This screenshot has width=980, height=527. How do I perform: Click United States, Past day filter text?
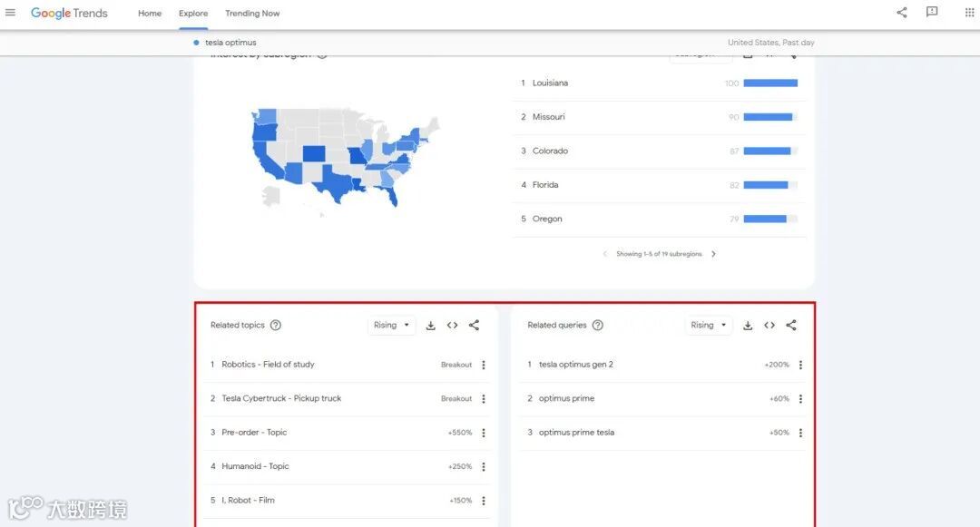770,43
